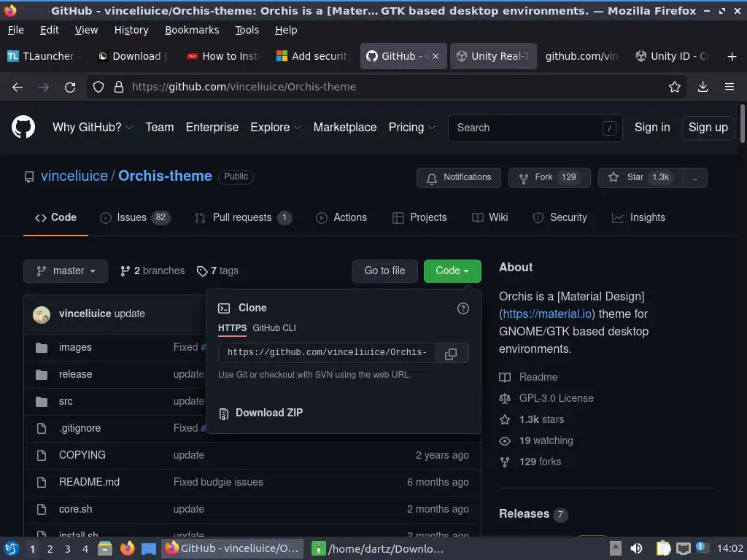The width and height of the screenshot is (747, 560).
Task: Open the File menu
Action: click(x=16, y=30)
